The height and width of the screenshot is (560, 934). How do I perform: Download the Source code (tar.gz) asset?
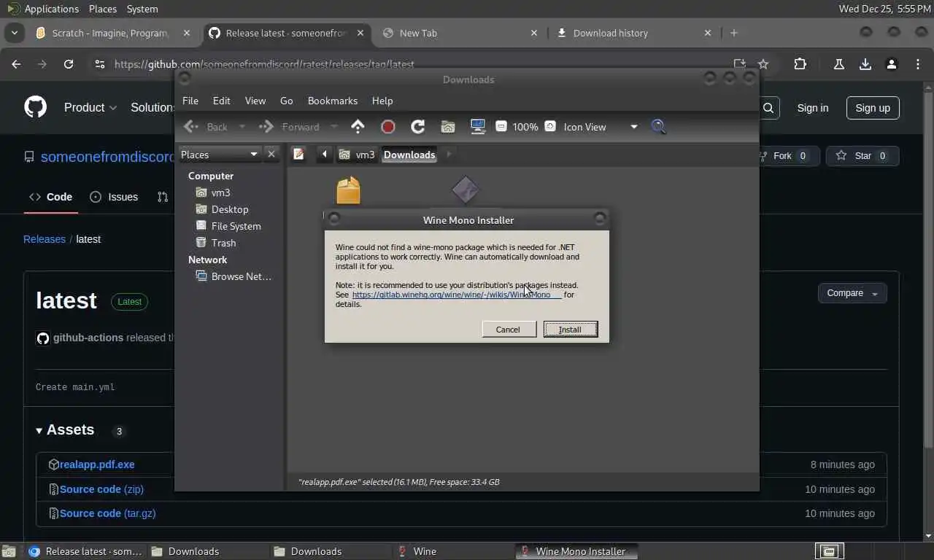(107, 513)
